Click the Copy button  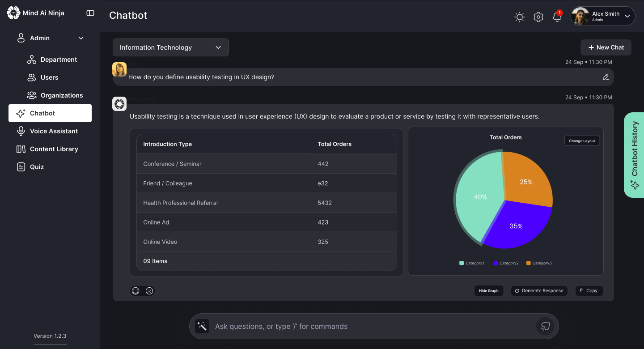click(589, 291)
